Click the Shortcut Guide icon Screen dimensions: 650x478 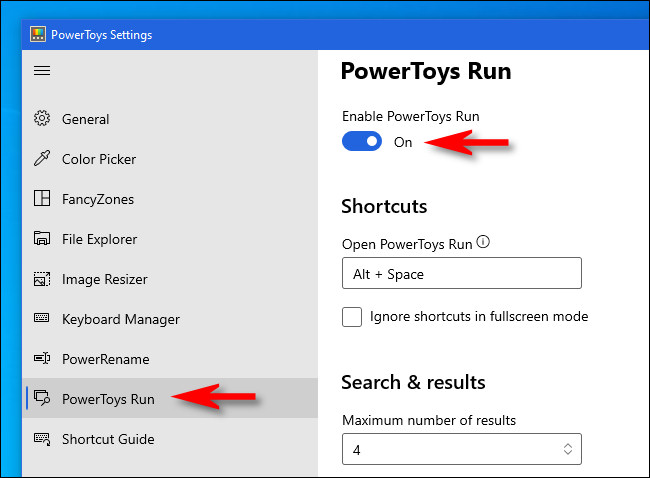coord(42,439)
